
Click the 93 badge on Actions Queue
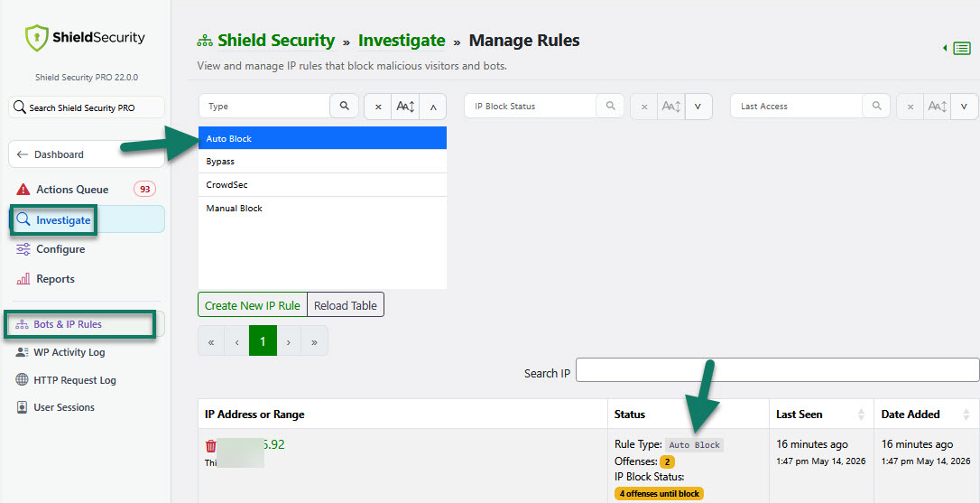pos(145,189)
